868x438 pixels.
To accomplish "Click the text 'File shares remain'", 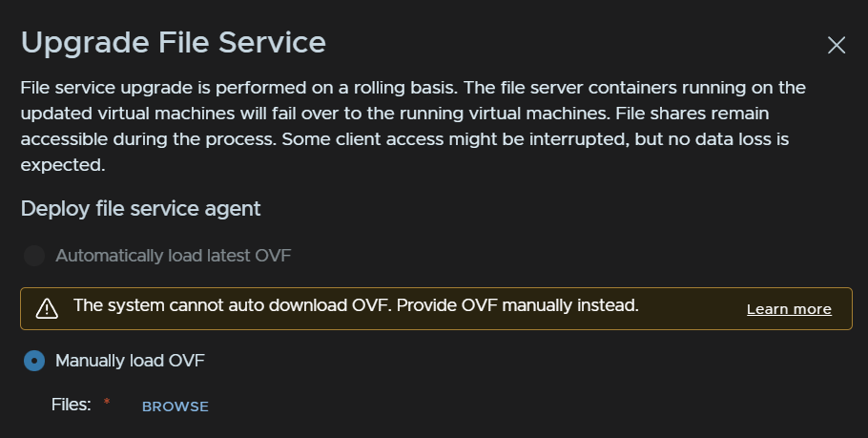I will point(692,114).
